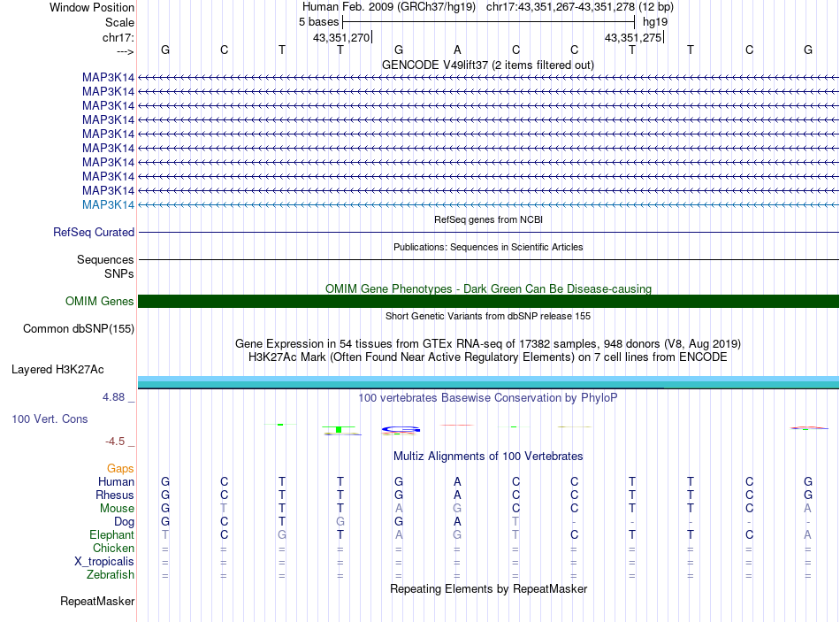Select the Elephant alignment row label
Image resolution: width=840 pixels, height=622 pixels.
pyautogui.click(x=111, y=534)
